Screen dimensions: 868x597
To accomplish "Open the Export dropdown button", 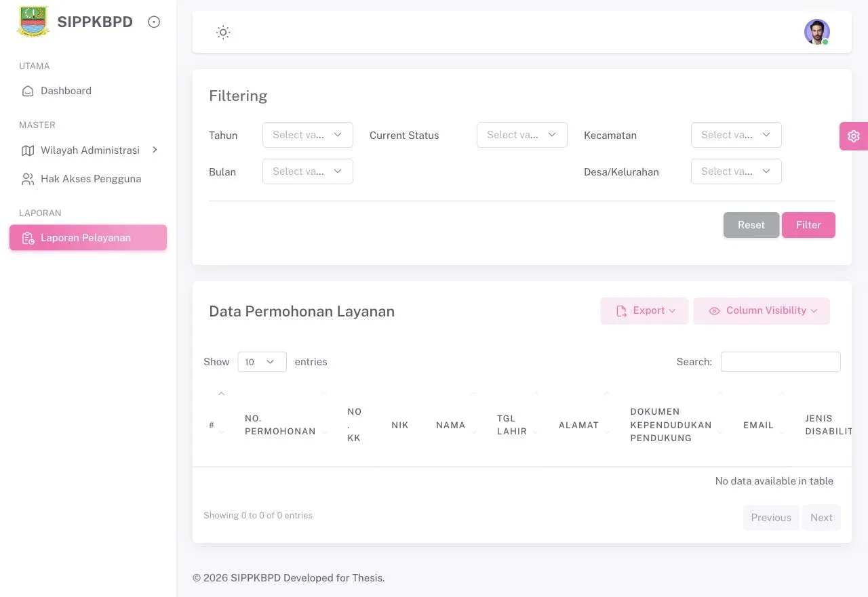I will [644, 311].
